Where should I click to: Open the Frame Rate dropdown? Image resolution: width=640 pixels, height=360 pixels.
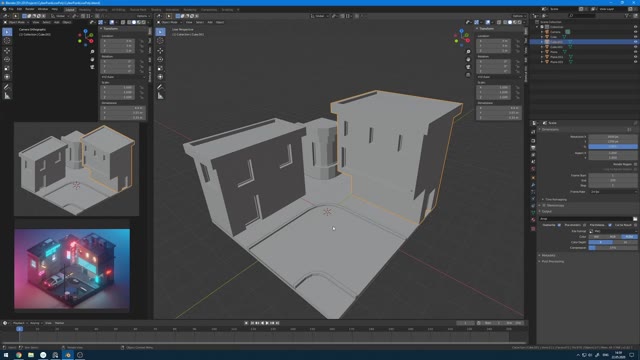pos(613,191)
